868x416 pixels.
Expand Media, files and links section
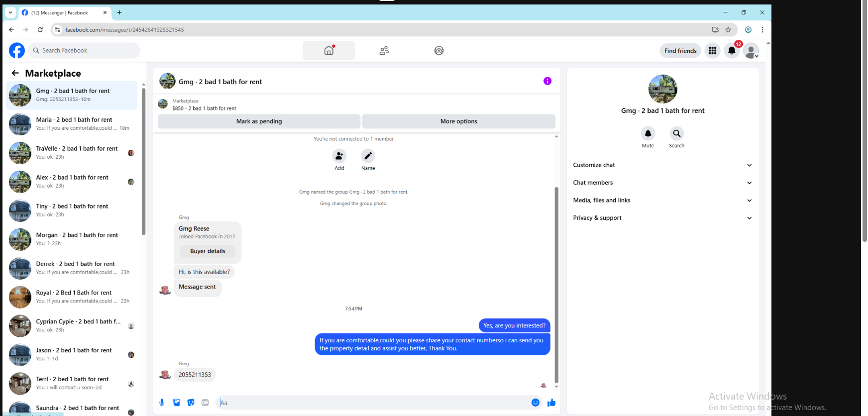point(662,201)
